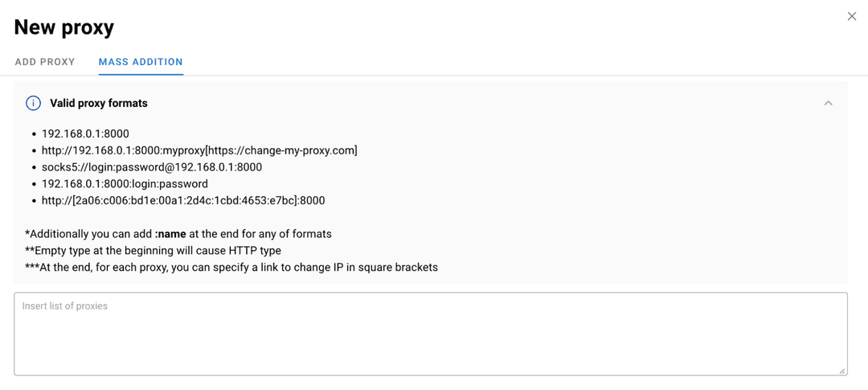
Task: Click the New proxy dialog title
Action: coord(64,27)
